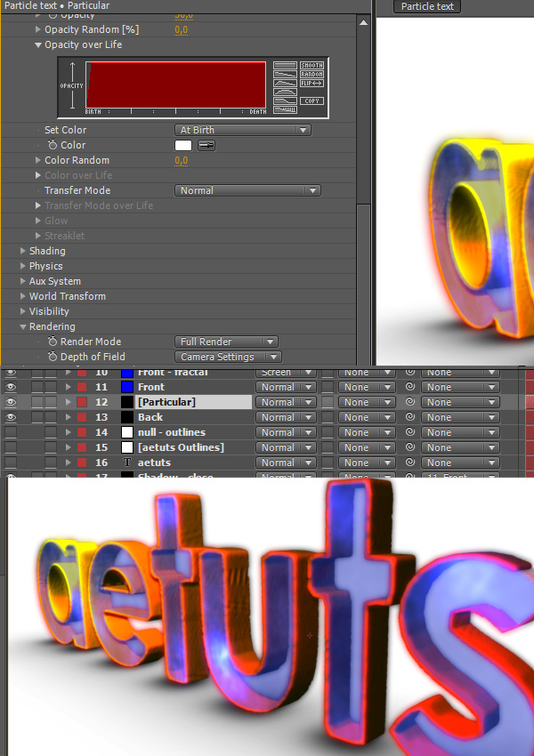Open the Set Color dropdown showing At Birth
The width and height of the screenshot is (534, 756).
[x=243, y=130]
